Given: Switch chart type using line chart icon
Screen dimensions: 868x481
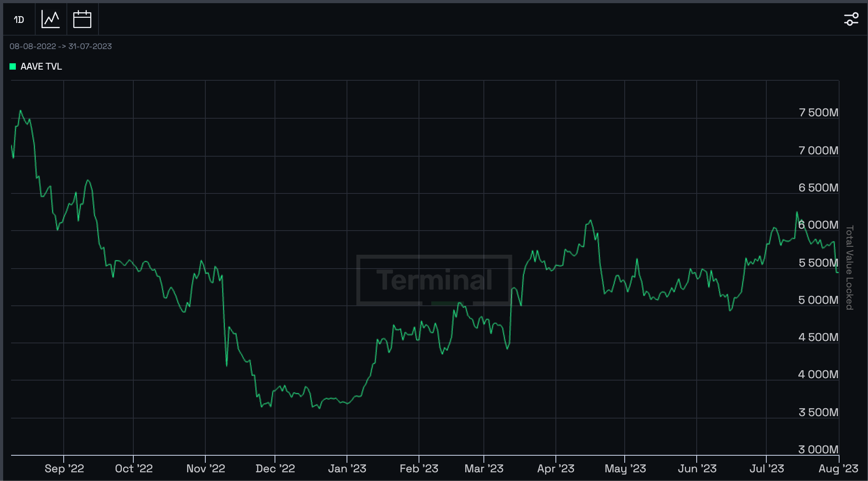Looking at the screenshot, I should pyautogui.click(x=51, y=19).
